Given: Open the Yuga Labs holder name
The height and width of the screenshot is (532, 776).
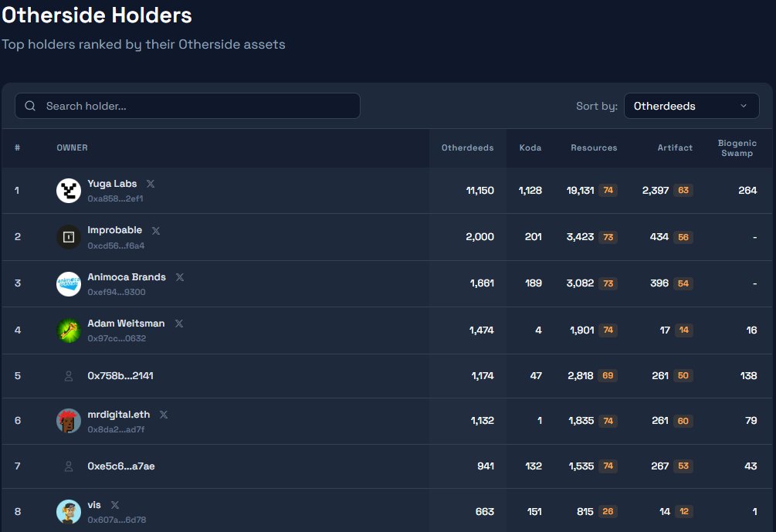Looking at the screenshot, I should click(x=112, y=184).
